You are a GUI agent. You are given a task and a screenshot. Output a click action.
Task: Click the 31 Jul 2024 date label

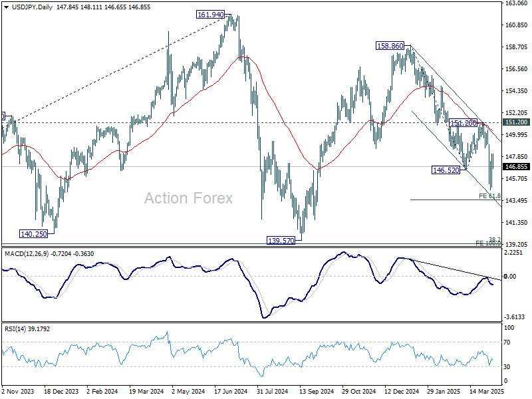(x=272, y=391)
